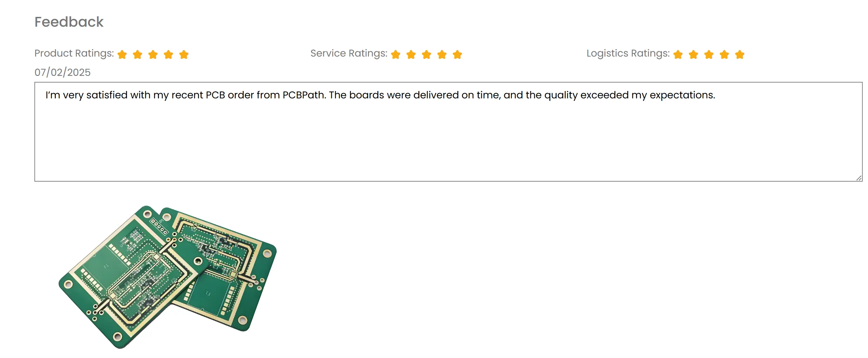The width and height of the screenshot is (868, 358).
Task: Click the fourth Logistics Ratings star
Action: (x=724, y=54)
